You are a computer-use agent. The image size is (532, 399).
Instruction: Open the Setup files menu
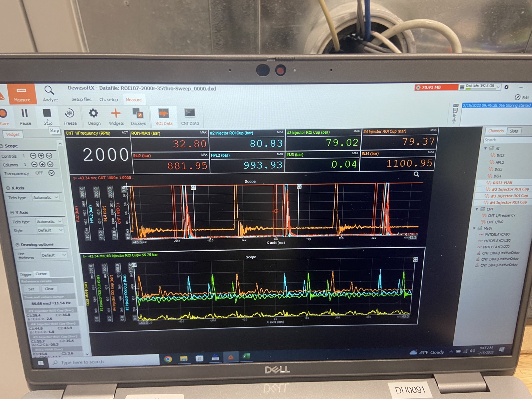click(81, 99)
